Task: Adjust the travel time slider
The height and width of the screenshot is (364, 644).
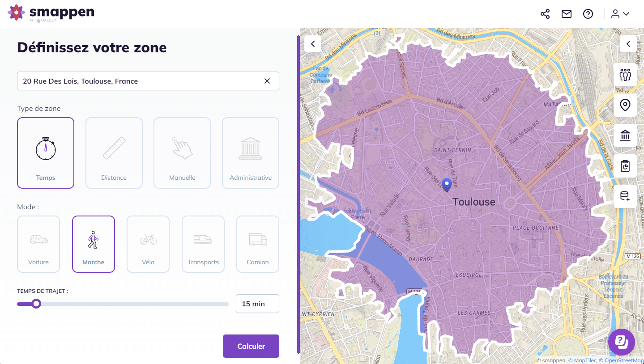Action: tap(36, 304)
